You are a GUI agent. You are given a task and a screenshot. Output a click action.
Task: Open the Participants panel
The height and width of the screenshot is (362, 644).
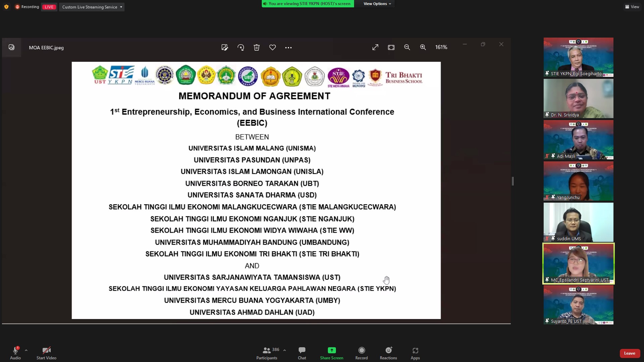267,353
